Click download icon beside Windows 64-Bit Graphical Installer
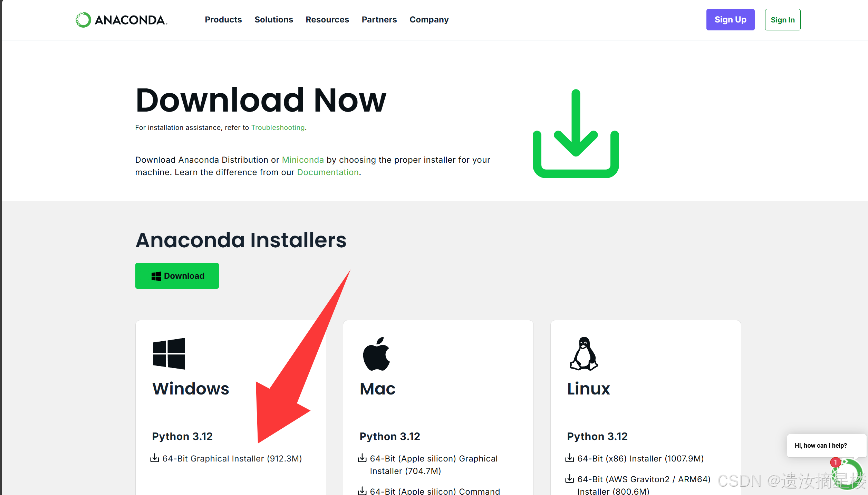The width and height of the screenshot is (868, 495). point(155,458)
